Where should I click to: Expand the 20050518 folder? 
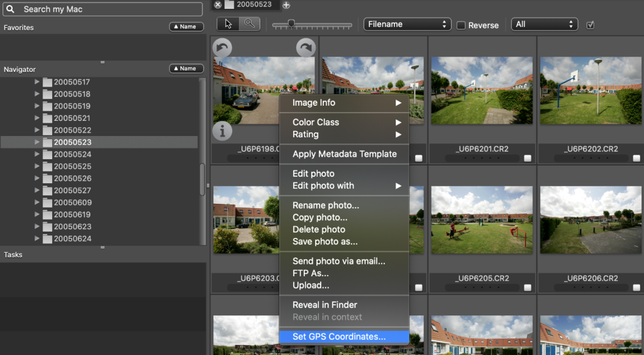[x=37, y=94]
